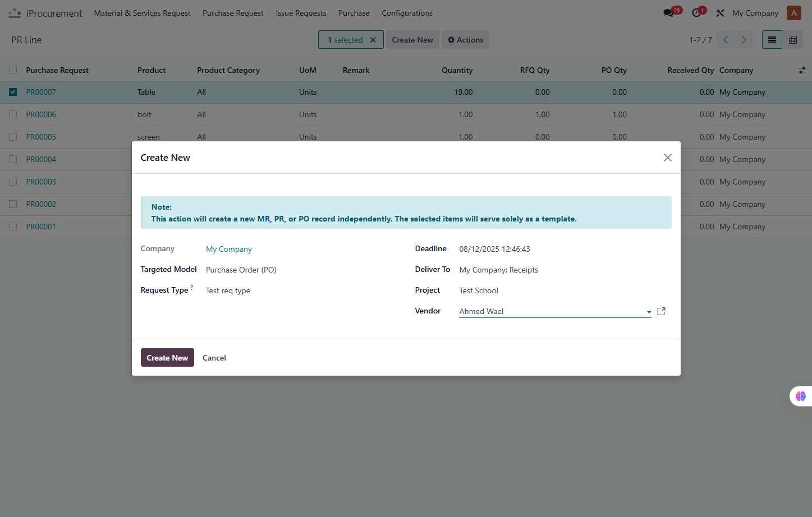
Task: Cancel the Create New dialog
Action: [214, 358]
